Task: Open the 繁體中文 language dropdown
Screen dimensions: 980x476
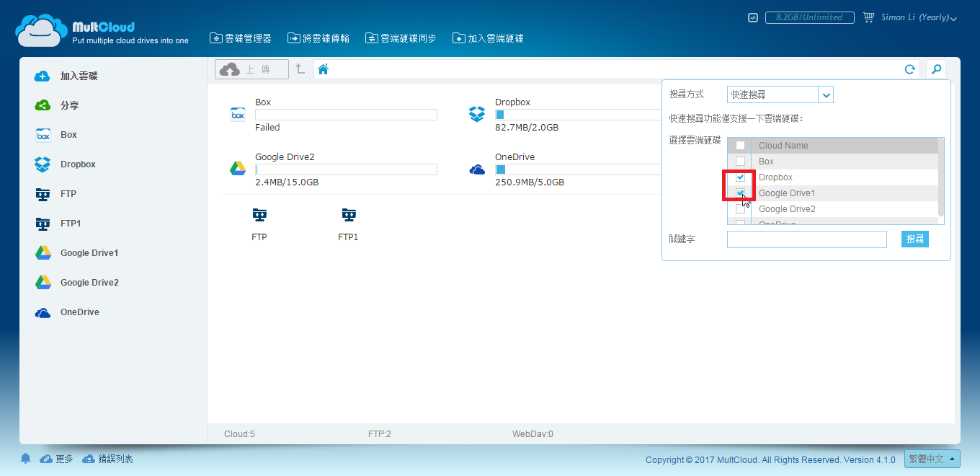Action: tap(932, 459)
